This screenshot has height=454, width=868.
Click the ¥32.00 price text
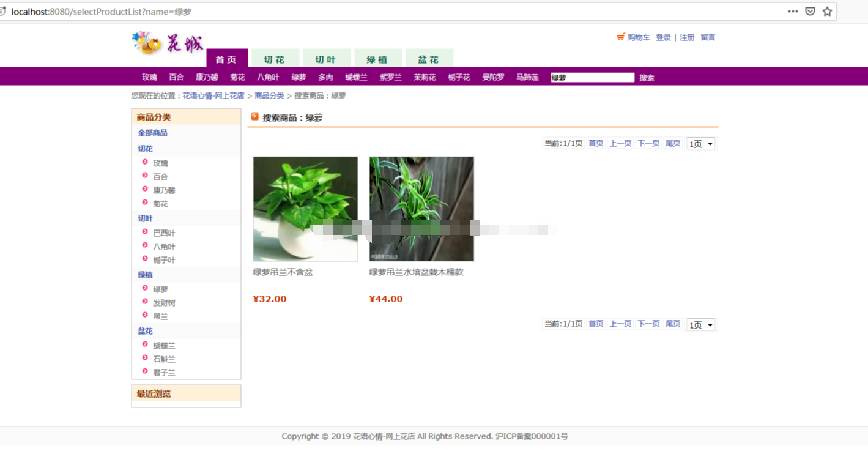tap(269, 299)
